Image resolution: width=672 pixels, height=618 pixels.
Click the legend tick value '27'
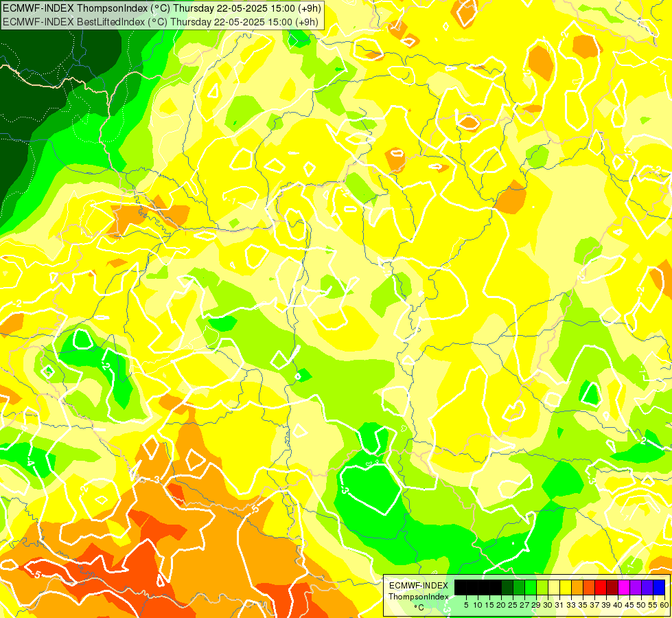[x=524, y=605]
